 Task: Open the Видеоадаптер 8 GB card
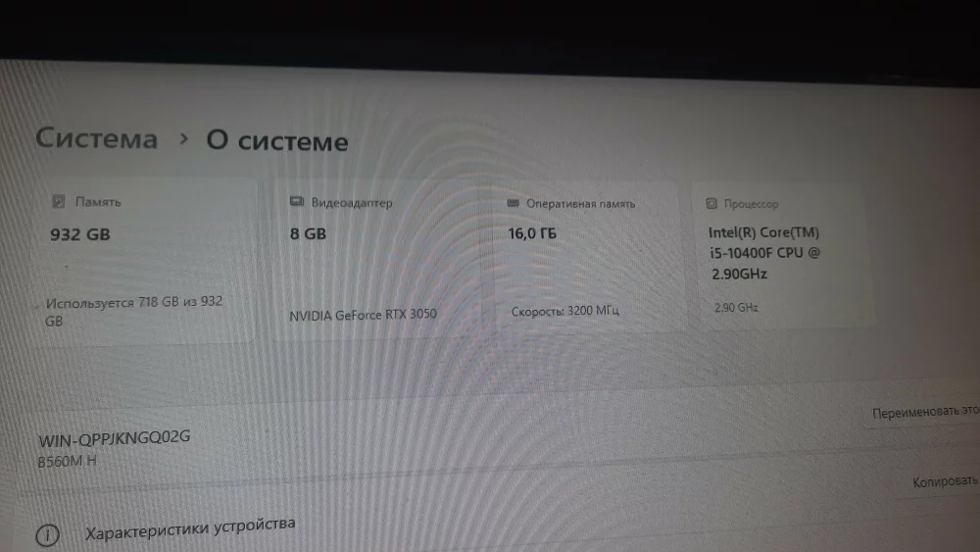tap(375, 261)
